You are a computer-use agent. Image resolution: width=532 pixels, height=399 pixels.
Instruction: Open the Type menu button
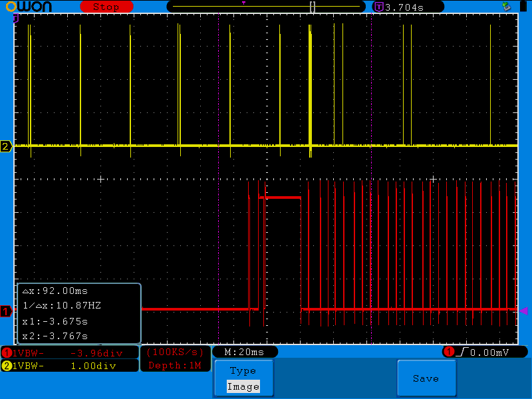tap(243, 378)
